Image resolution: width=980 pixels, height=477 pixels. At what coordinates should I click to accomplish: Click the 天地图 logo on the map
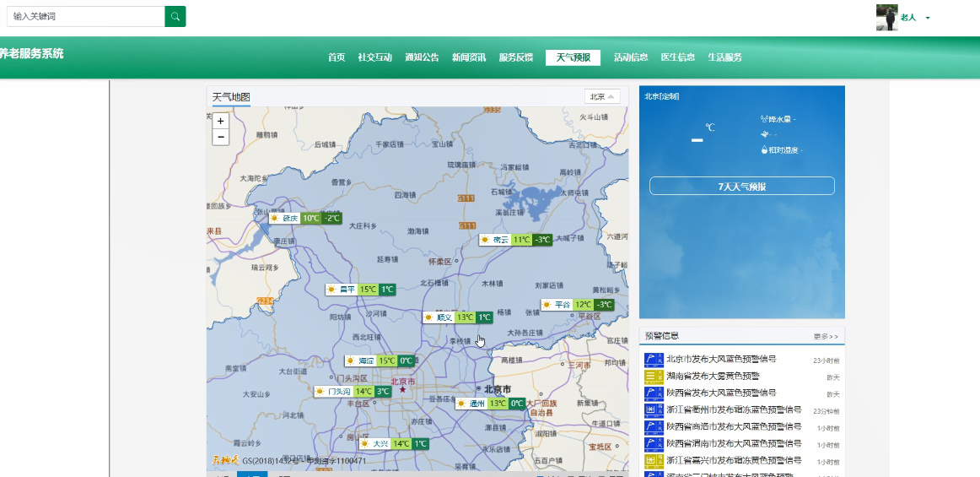coord(226,461)
